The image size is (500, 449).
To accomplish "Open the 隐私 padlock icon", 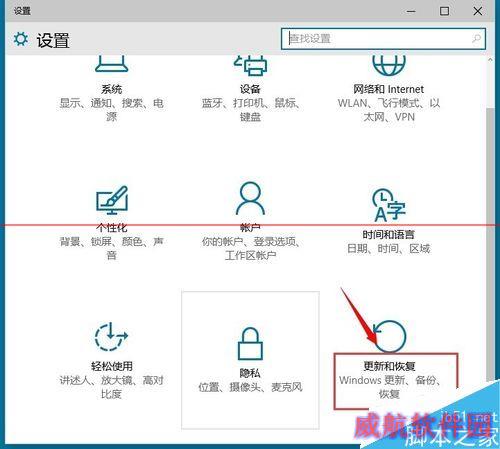I will 250,343.
